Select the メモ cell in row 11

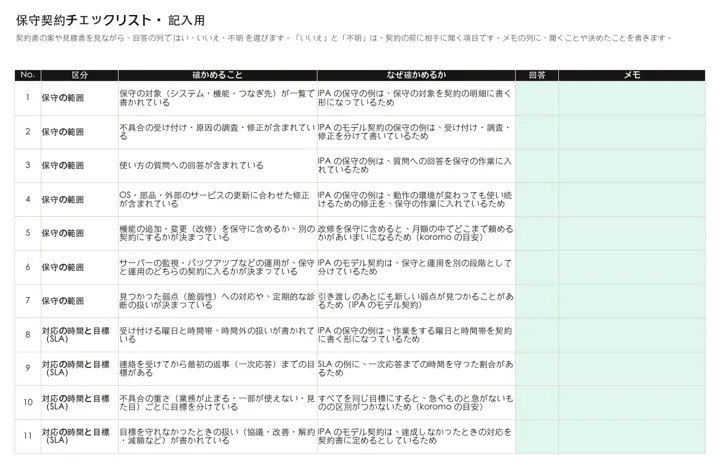[632, 436]
